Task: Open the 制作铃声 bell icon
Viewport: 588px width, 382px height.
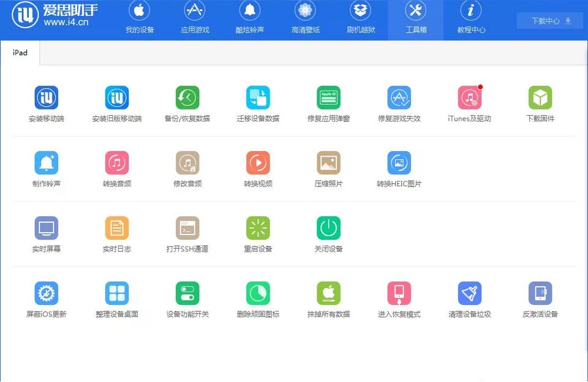Action: (x=47, y=163)
